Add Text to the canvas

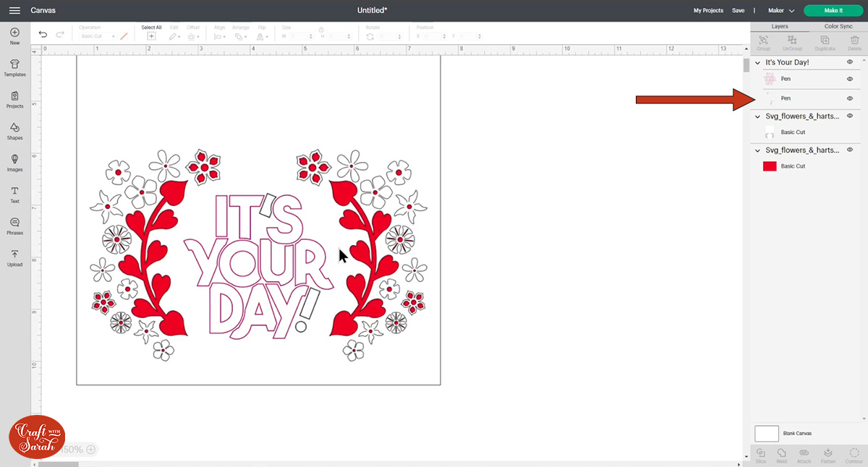click(x=14, y=194)
